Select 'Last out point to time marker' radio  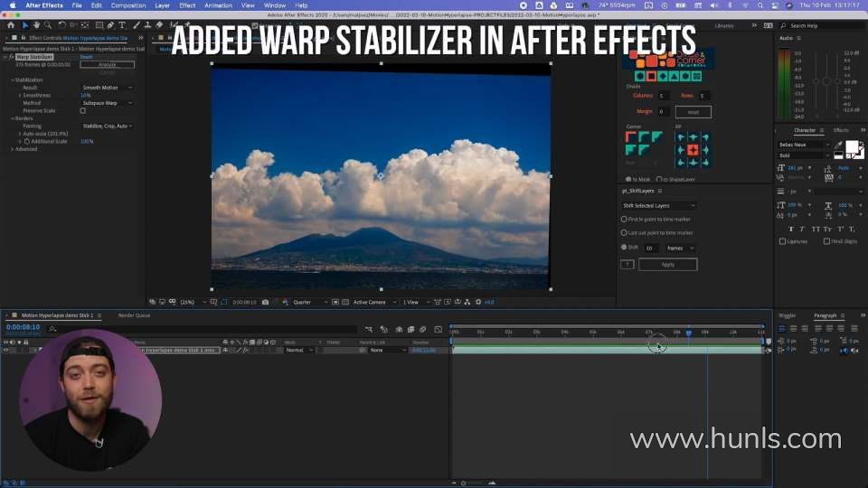coord(624,233)
